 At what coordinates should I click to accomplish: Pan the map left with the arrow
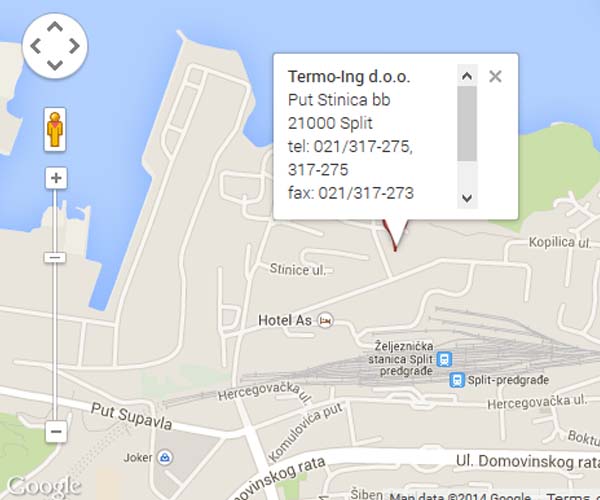36,46
